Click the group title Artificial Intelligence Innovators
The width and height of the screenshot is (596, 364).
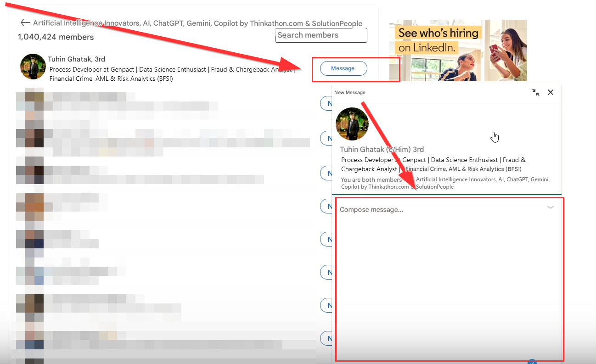coord(197,23)
